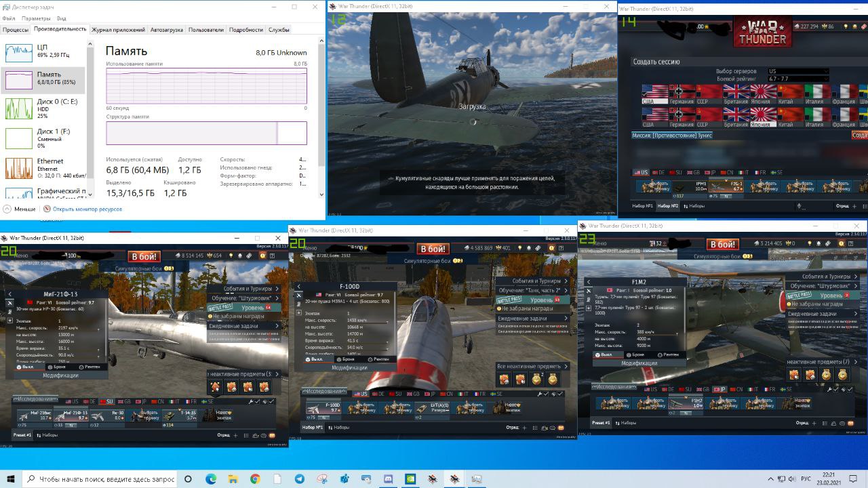Open server selection dropdown showing US

(797, 71)
